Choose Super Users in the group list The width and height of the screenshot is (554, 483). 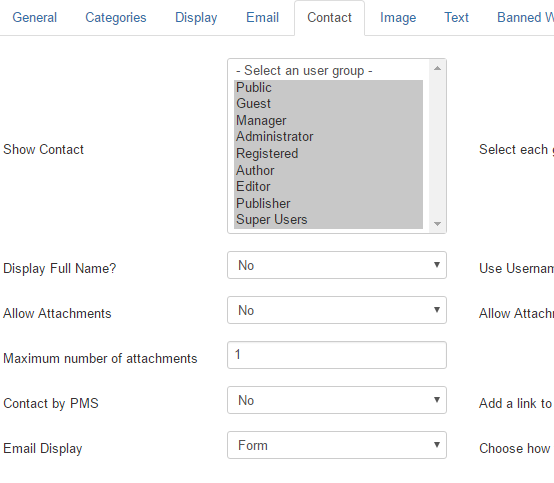tap(328, 220)
